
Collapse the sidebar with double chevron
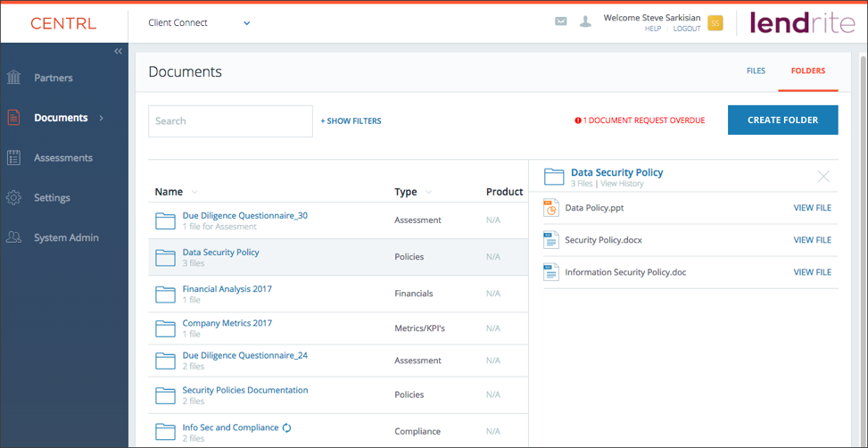[118, 51]
